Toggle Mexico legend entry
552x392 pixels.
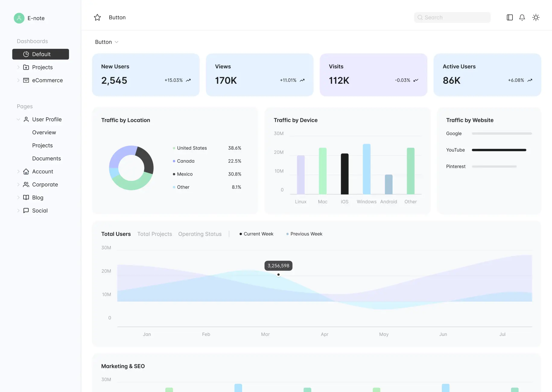coord(182,174)
